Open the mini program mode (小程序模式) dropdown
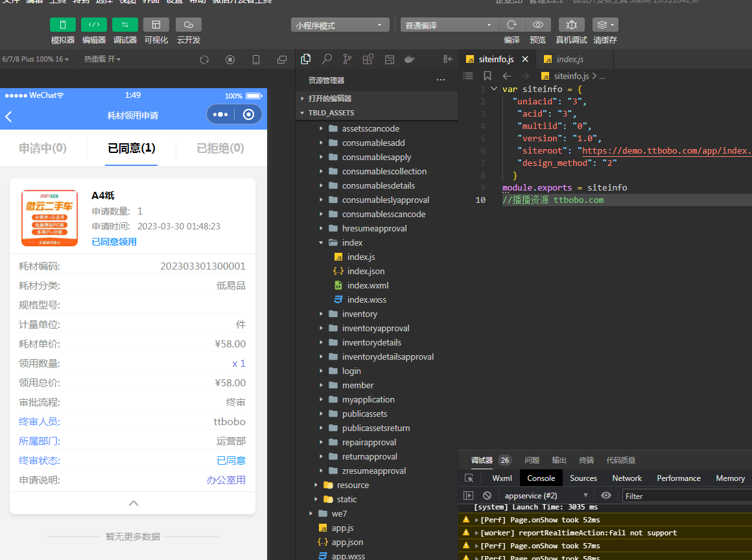This screenshot has height=560, width=752. 340,25
